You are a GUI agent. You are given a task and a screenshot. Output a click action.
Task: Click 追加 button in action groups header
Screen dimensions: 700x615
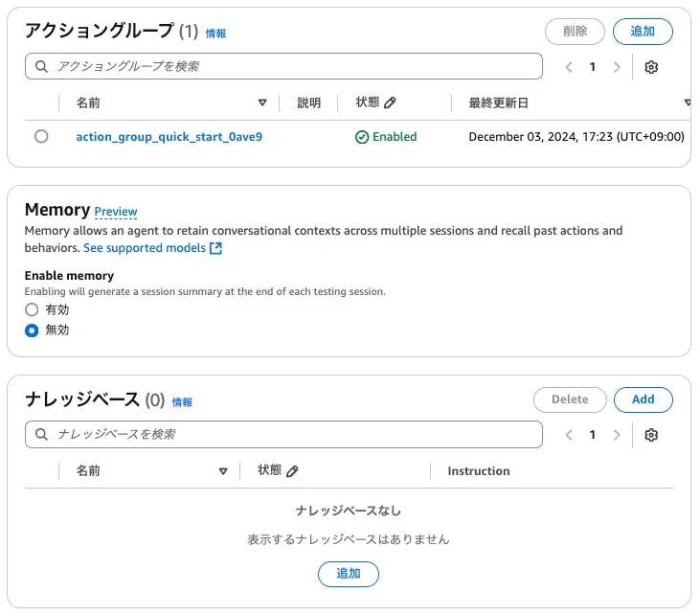[643, 32]
